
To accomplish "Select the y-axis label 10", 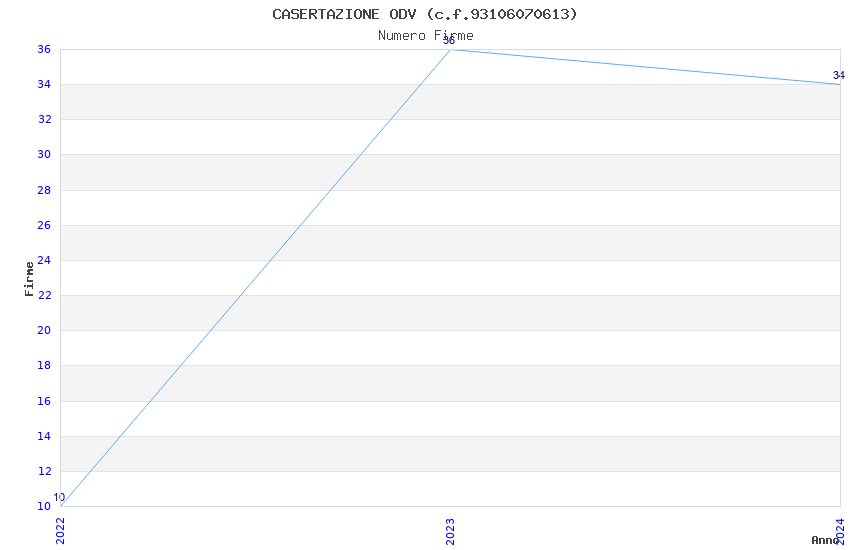I will 44,506.
